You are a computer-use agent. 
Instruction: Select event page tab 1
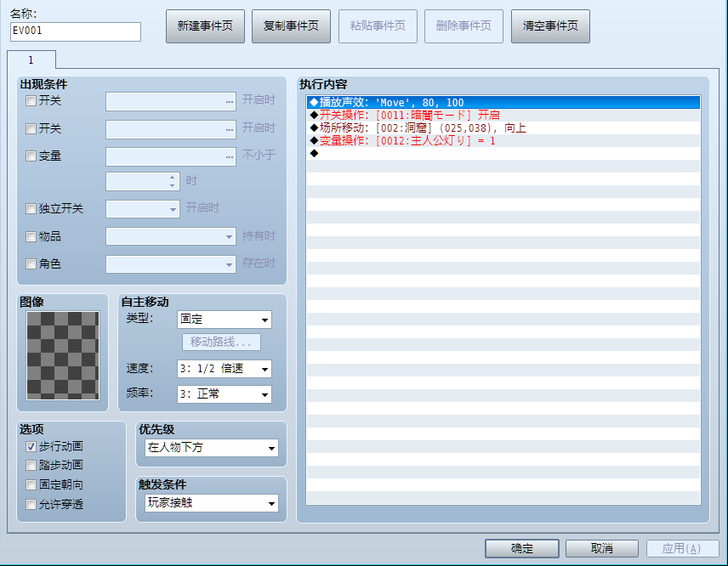[31, 59]
